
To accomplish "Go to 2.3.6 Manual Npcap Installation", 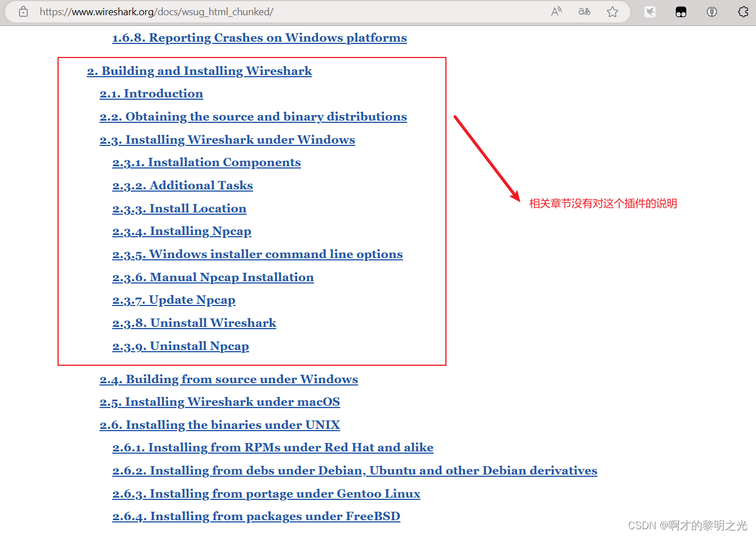I will (213, 277).
